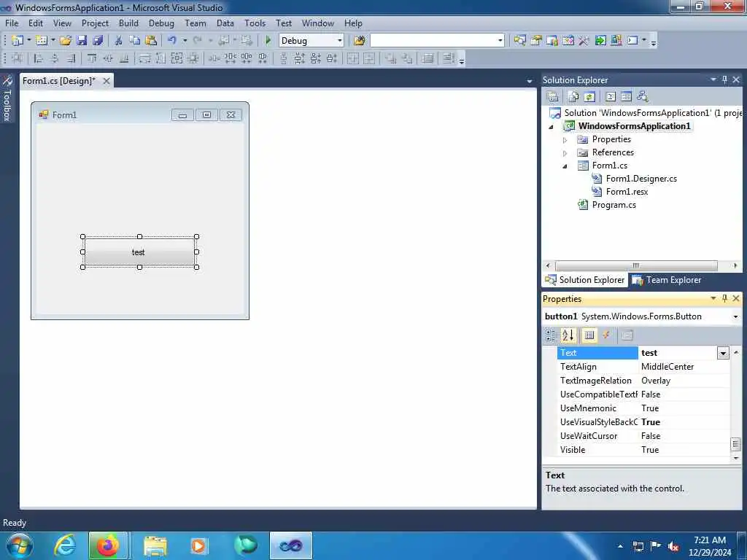
Task: Open the Toolbox wrench-and-hammer icon
Action: (x=584, y=41)
